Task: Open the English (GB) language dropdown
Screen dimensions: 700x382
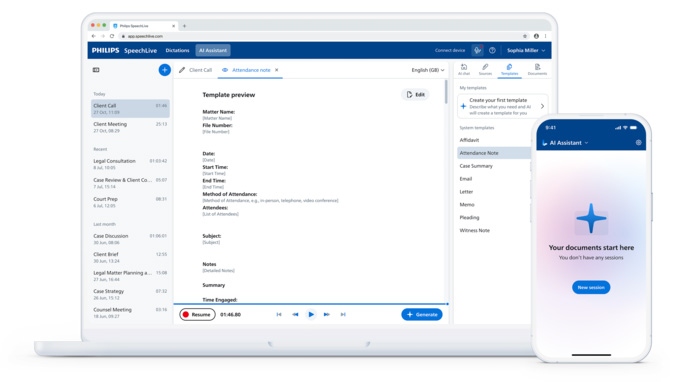Action: 428,70
